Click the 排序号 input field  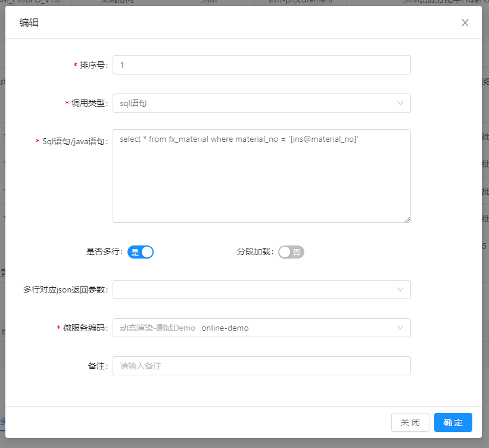tap(261, 65)
